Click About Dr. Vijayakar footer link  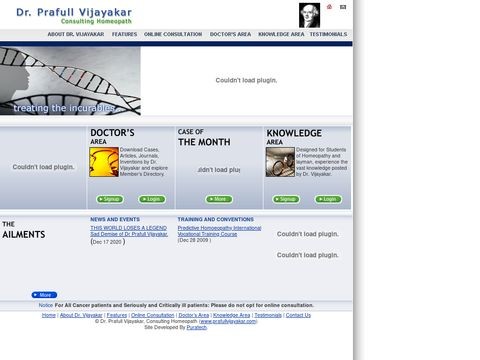click(81, 315)
